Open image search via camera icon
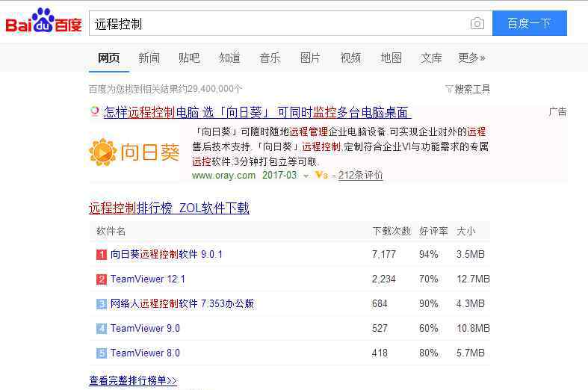This screenshot has width=588, height=390. coord(477,24)
